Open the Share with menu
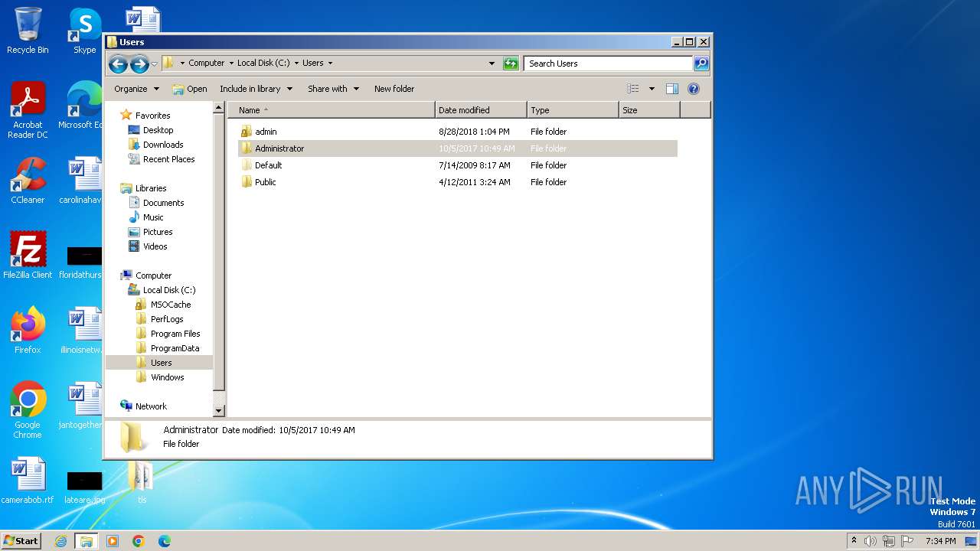The width and height of the screenshot is (980, 551). point(333,89)
